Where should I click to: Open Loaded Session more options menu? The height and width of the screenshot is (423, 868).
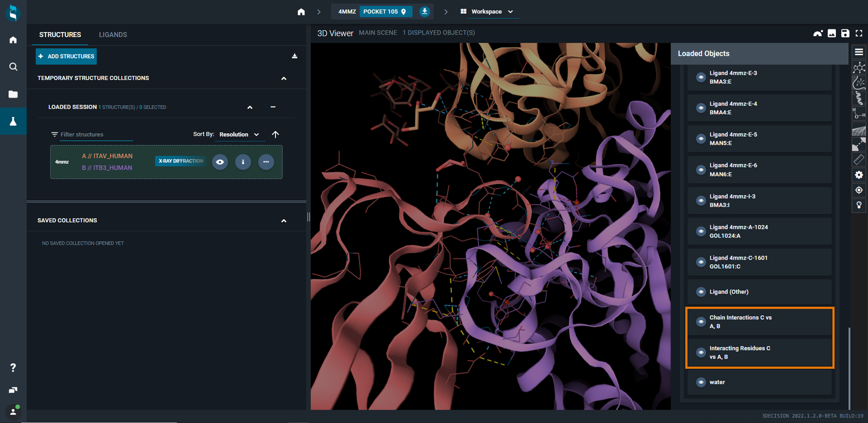pyautogui.click(x=273, y=107)
